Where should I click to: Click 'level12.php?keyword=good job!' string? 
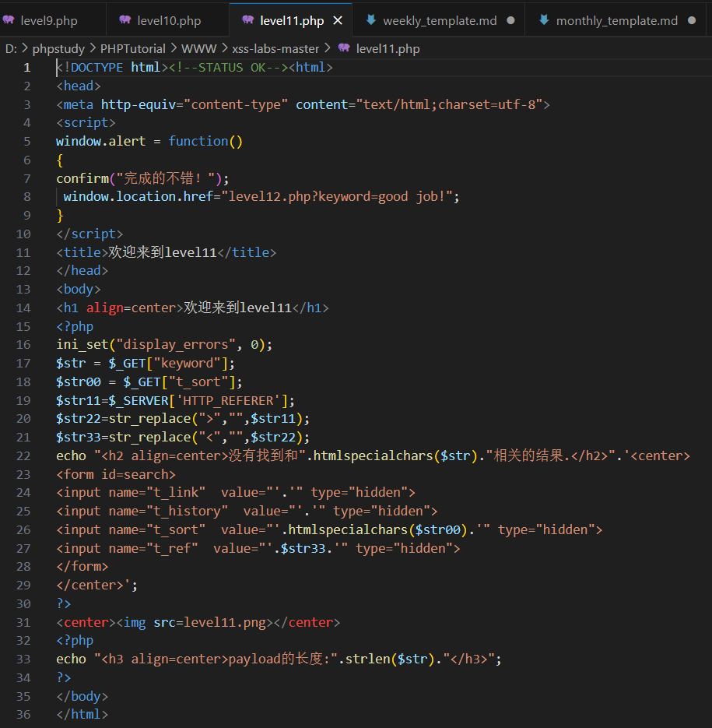click(x=336, y=196)
